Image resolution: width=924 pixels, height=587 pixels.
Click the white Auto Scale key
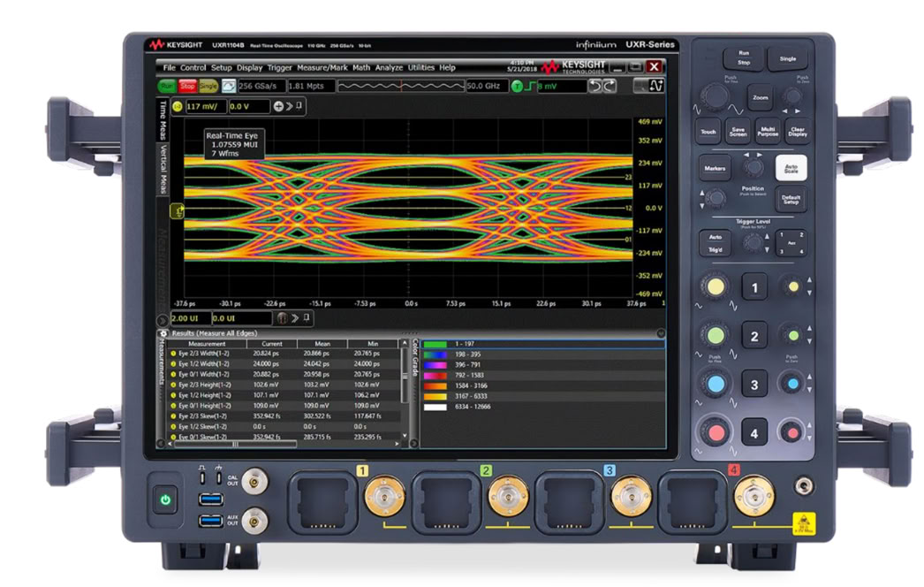(x=791, y=169)
